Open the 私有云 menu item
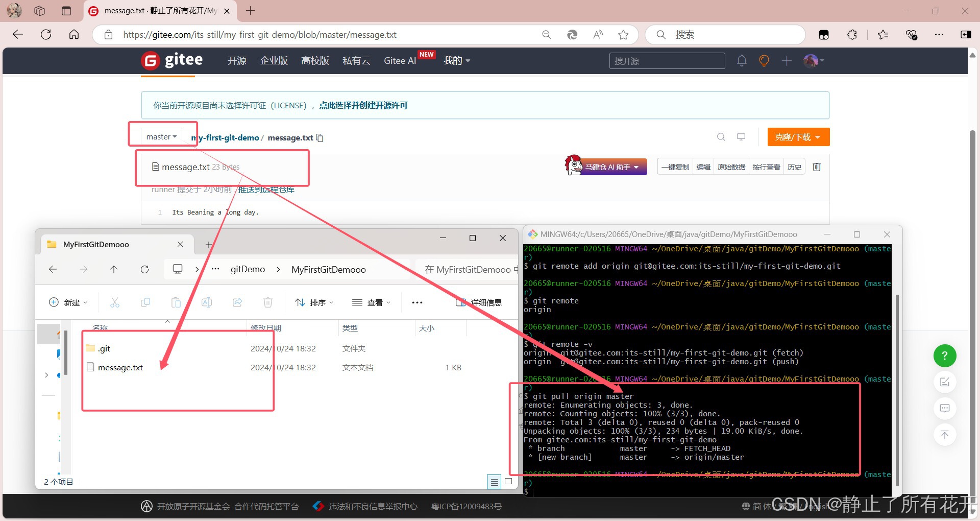 356,61
